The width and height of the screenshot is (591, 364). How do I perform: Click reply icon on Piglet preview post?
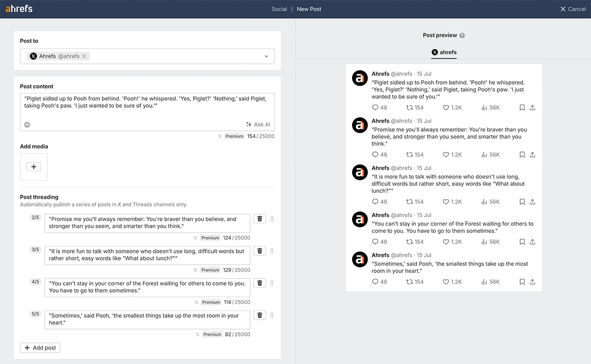tap(375, 108)
